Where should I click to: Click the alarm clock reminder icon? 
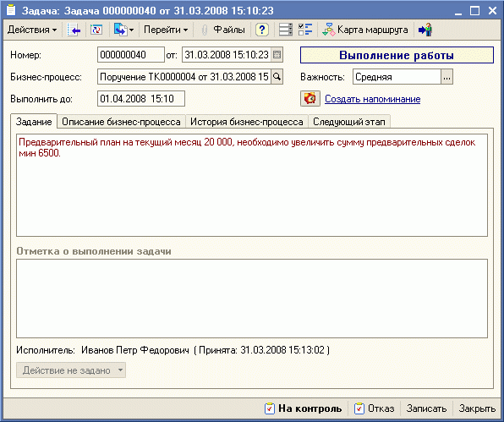(310, 98)
